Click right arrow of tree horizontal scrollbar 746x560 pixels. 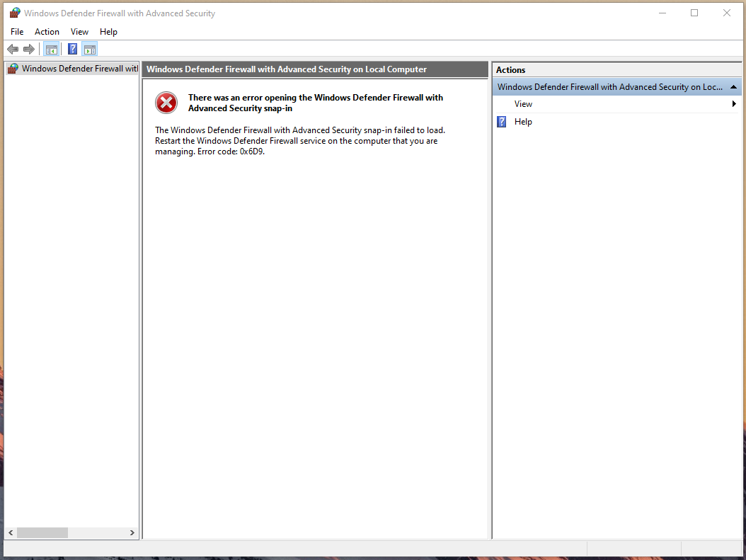click(132, 533)
